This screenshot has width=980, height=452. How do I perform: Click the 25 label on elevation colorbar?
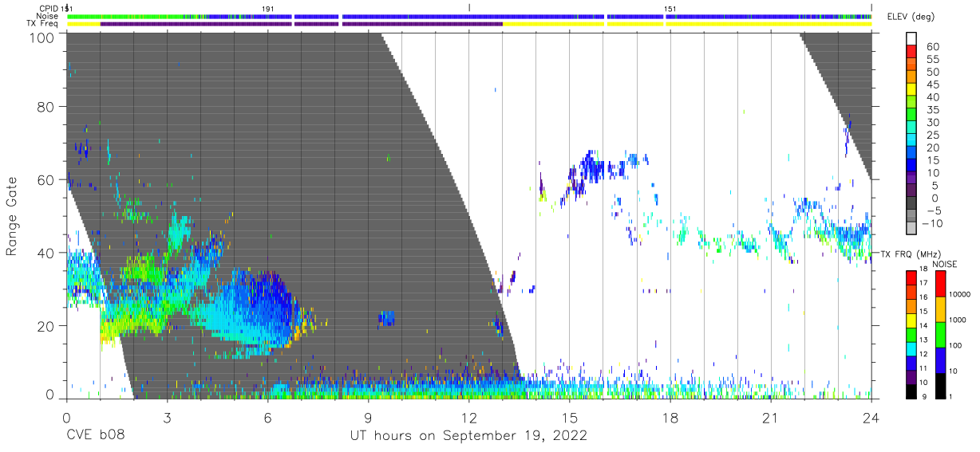pos(932,136)
